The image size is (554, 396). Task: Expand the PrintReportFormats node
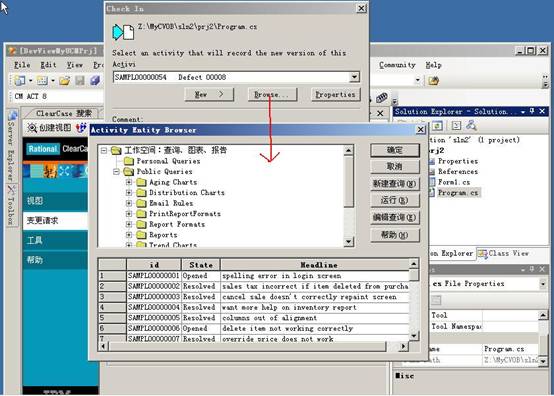tap(129, 214)
